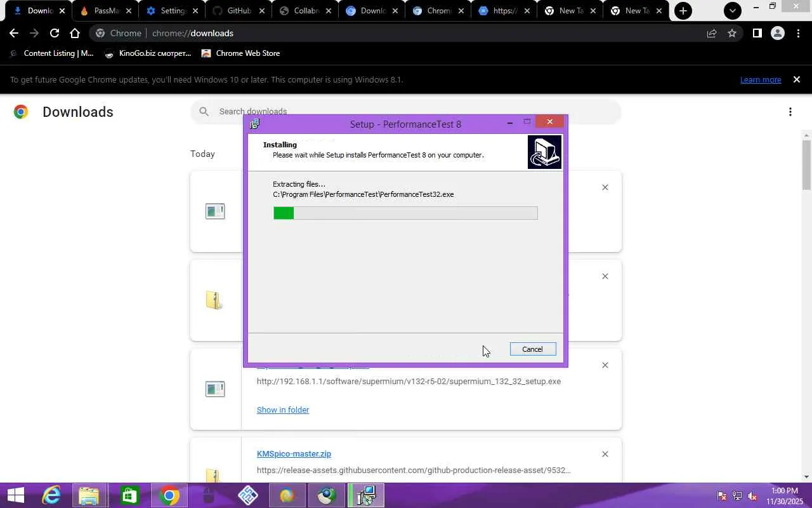The height and width of the screenshot is (508, 812).
Task: Go back using the browser back arrow
Action: 14,33
